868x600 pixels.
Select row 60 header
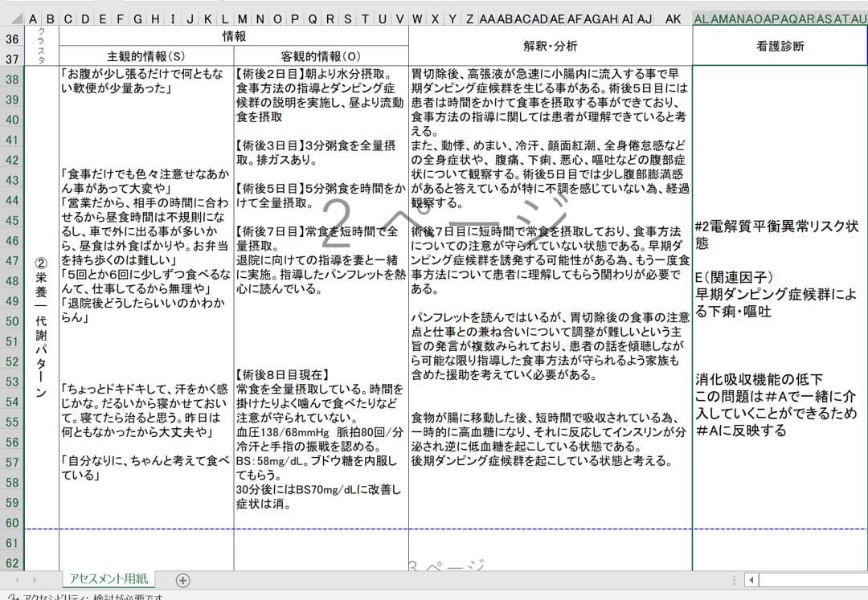[12, 523]
